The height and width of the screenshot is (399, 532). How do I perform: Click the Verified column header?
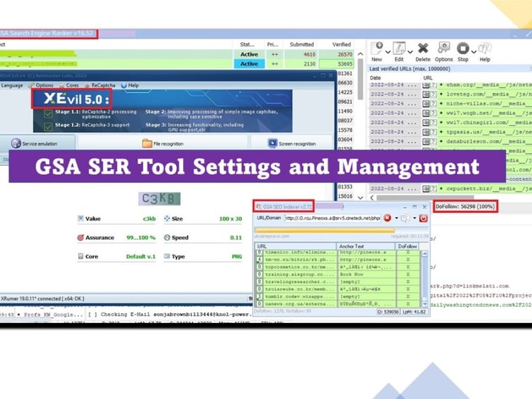341,45
